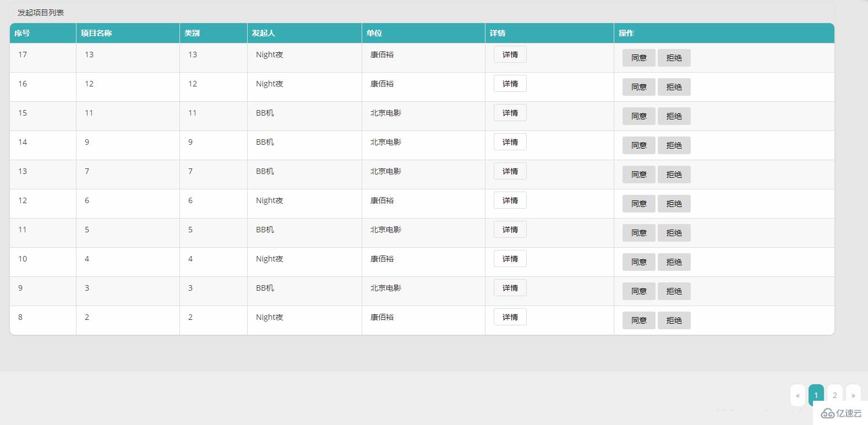Open 详情 for row number 8
Image resolution: width=868 pixels, height=425 pixels.
point(510,317)
